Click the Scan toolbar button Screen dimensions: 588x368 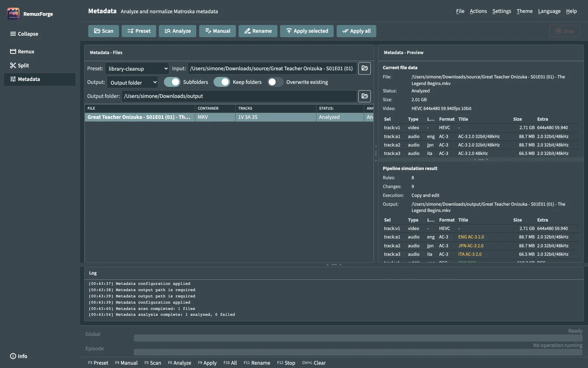pyautogui.click(x=104, y=31)
